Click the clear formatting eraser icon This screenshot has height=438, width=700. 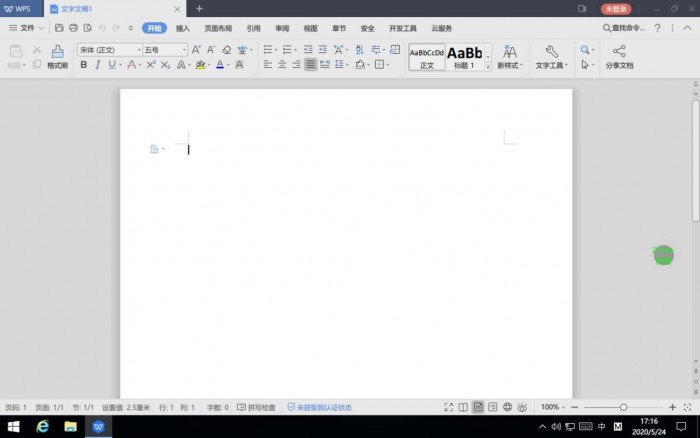pos(226,49)
